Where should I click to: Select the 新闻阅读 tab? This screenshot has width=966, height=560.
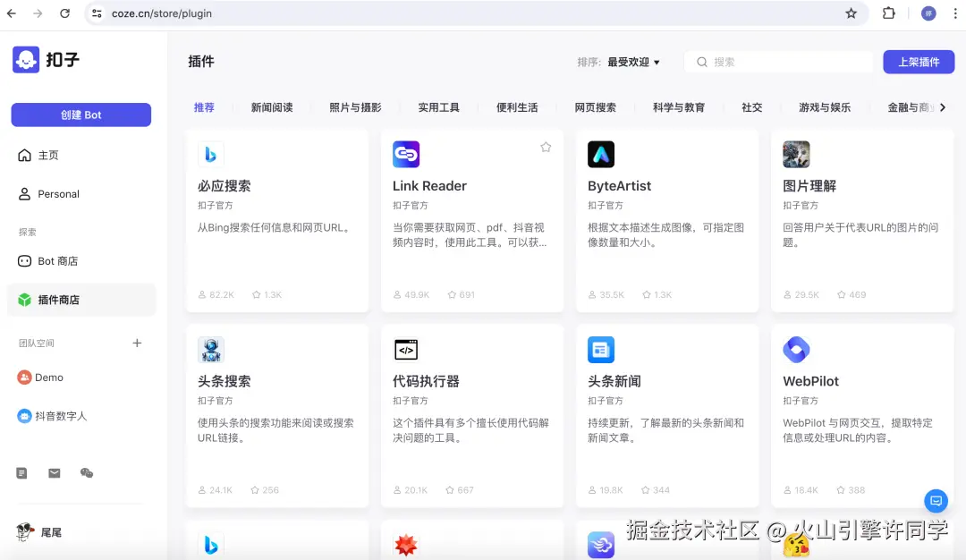point(272,107)
